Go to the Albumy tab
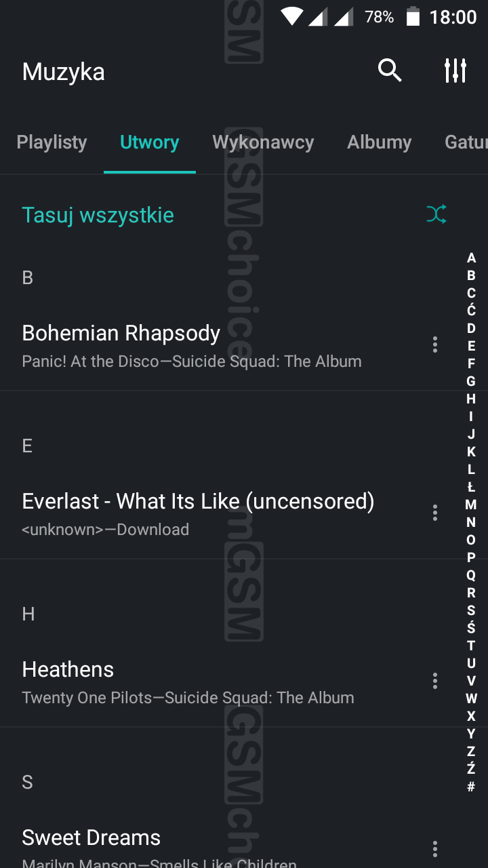Image resolution: width=488 pixels, height=868 pixels. (379, 142)
